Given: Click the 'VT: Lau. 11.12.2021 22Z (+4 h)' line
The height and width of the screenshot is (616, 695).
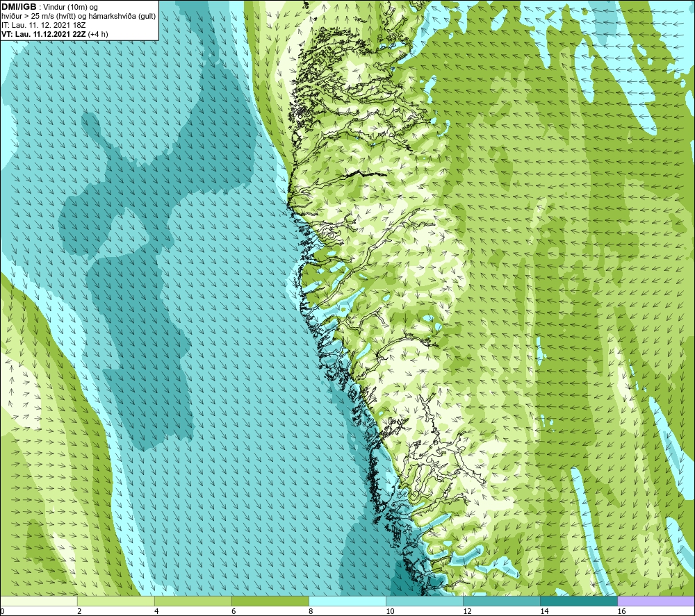Looking at the screenshot, I should [x=54, y=34].
